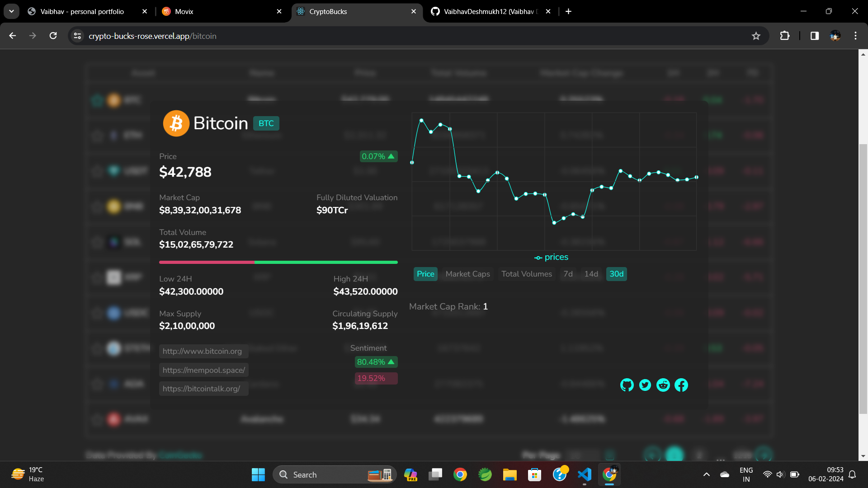Open the browser extensions menu
Viewport: 868px width, 488px height.
tap(785, 36)
